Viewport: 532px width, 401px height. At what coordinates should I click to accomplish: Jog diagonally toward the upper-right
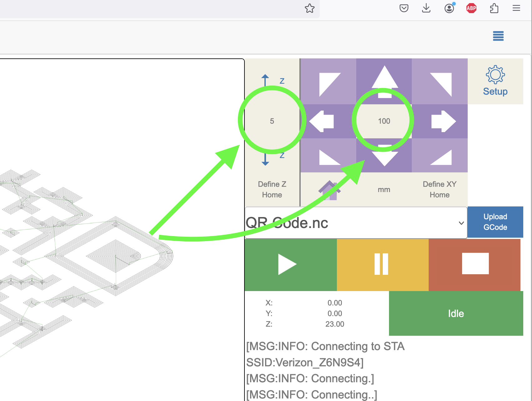[x=440, y=83]
